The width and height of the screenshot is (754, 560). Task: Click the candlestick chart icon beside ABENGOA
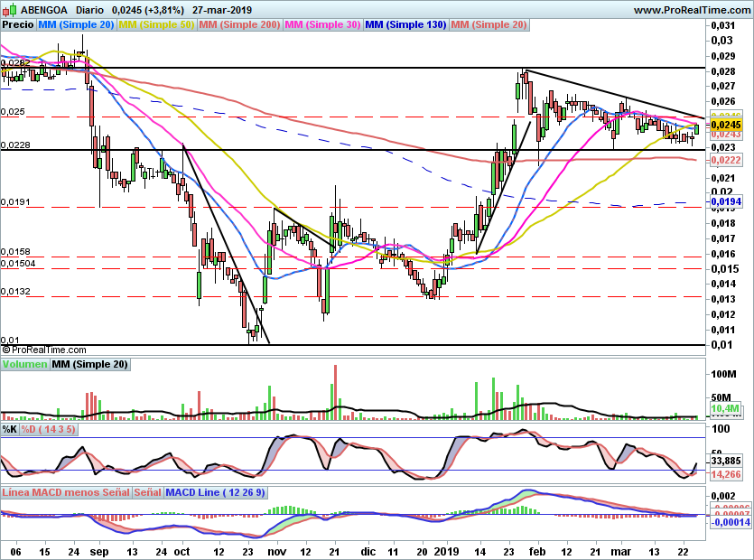pos(10,9)
